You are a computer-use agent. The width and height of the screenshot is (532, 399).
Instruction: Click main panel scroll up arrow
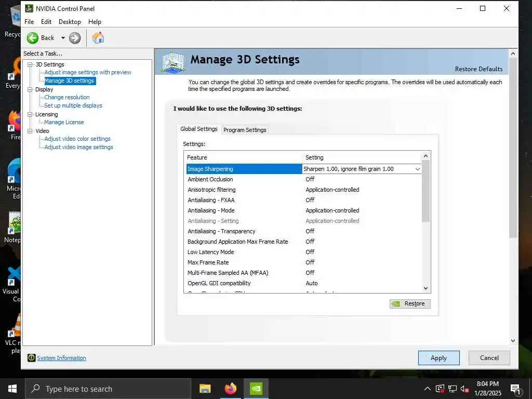point(513,54)
